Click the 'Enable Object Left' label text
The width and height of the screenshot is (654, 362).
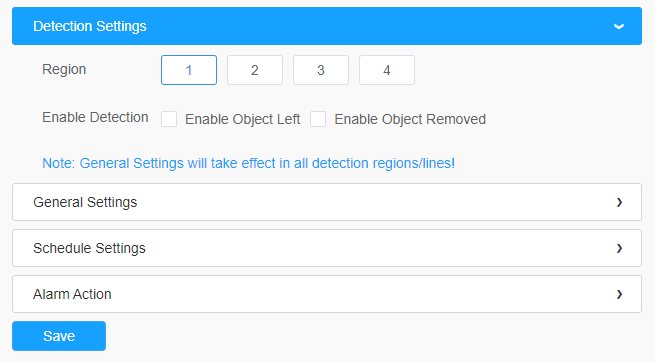[242, 119]
